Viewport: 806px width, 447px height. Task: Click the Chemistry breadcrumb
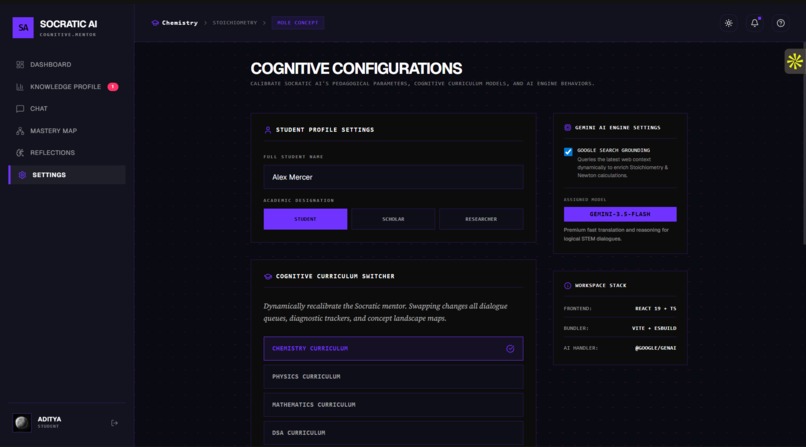coord(180,23)
